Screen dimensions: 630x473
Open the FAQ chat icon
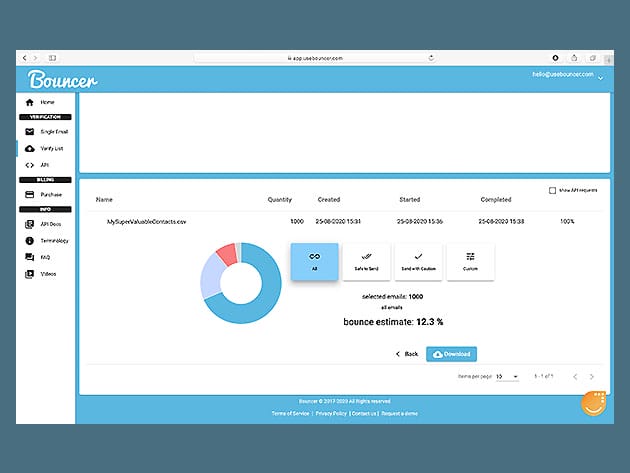tap(30, 257)
